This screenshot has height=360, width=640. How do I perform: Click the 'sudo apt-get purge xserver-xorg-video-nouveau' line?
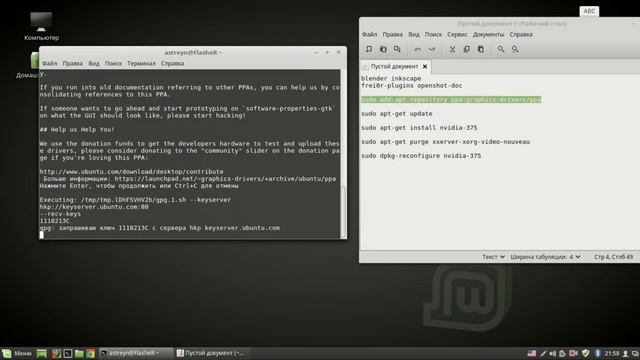[445, 142]
